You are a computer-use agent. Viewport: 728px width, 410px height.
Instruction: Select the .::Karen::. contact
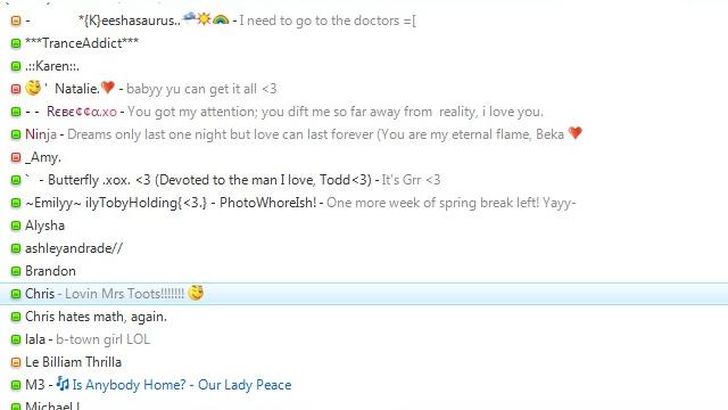[364, 66]
